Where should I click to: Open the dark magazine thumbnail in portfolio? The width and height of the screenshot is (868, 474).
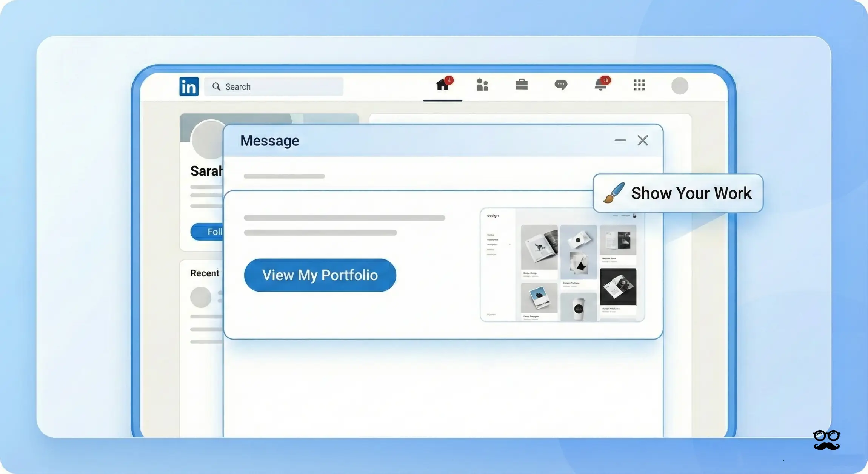(618, 287)
